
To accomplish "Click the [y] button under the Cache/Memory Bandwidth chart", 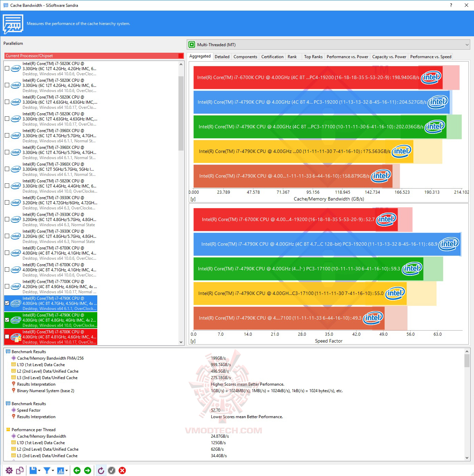I will pyautogui.click(x=193, y=199).
